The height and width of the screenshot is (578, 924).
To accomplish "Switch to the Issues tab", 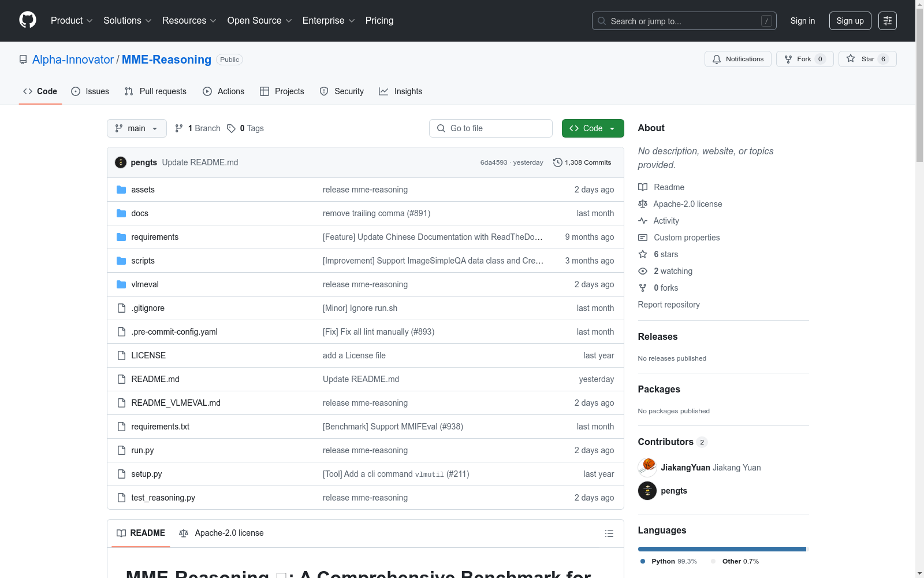I will [90, 91].
